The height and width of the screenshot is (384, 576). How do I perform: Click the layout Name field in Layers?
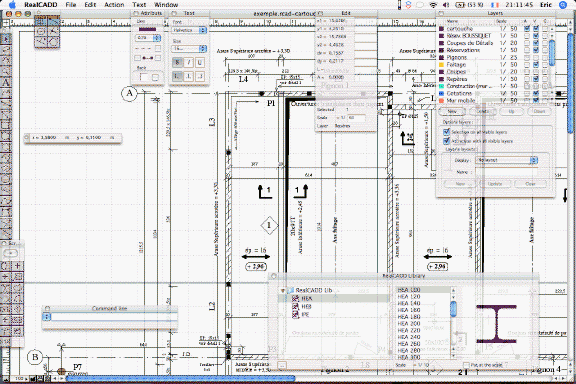point(506,172)
